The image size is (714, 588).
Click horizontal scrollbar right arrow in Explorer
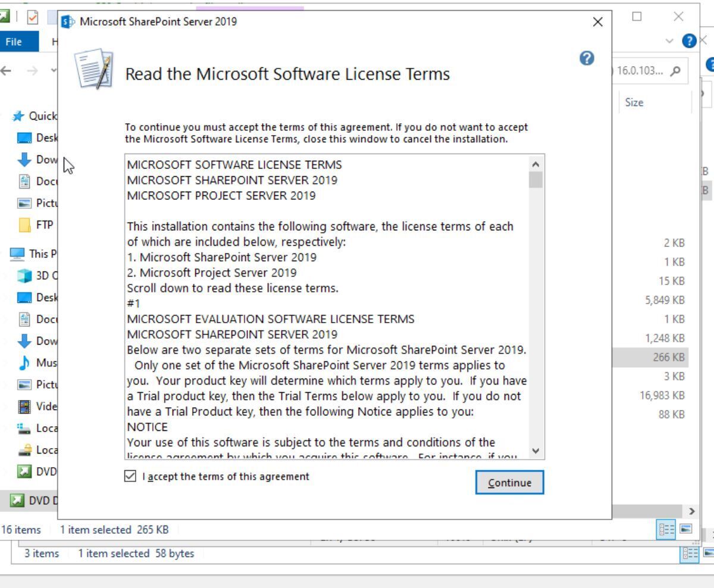tap(691, 511)
